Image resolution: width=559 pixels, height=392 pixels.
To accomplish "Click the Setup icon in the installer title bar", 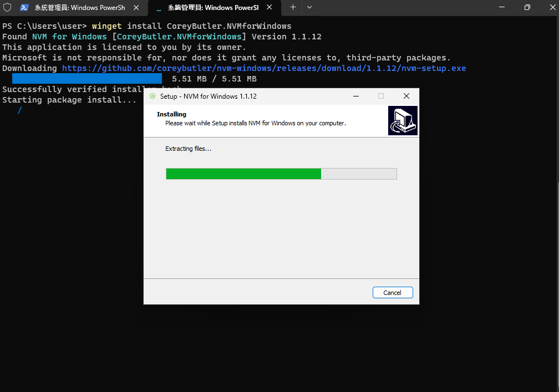I will (152, 96).
